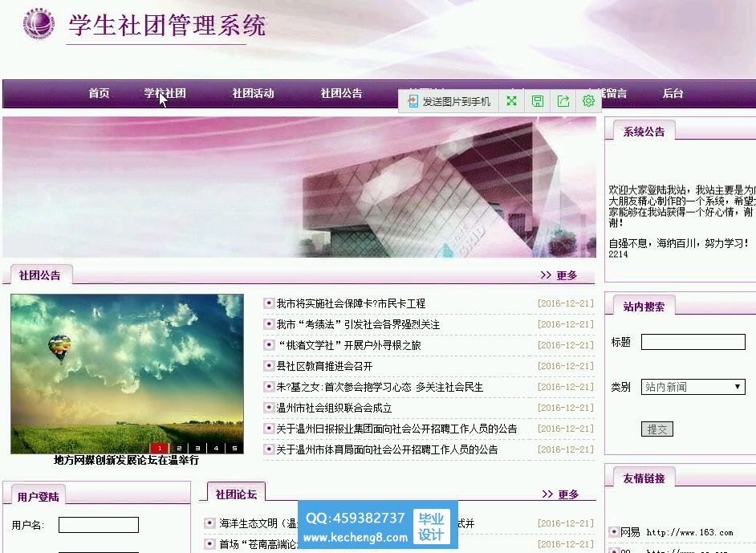Click the globe logo beside the site title

pyautogui.click(x=39, y=24)
